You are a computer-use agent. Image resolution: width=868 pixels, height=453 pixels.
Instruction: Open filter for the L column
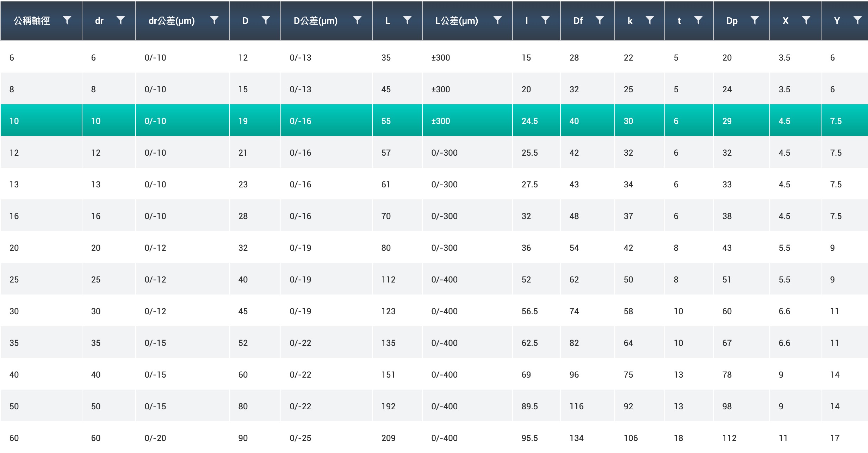407,20
